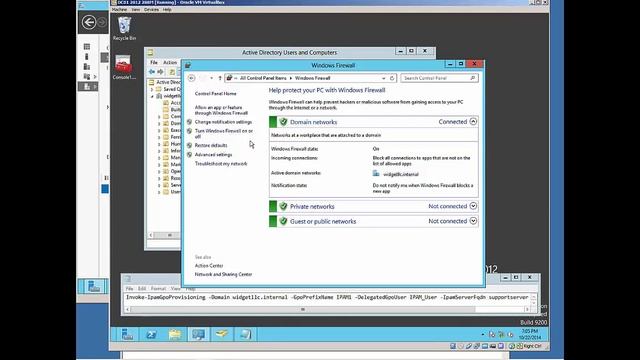The image size is (640, 360).
Task: Open the address bar history dropdown
Action: coord(384,78)
